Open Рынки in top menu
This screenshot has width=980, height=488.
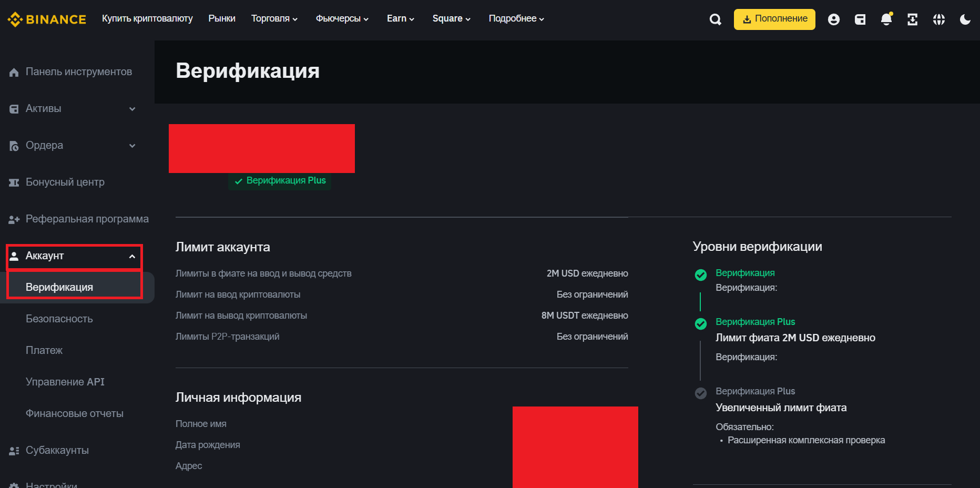tap(222, 18)
